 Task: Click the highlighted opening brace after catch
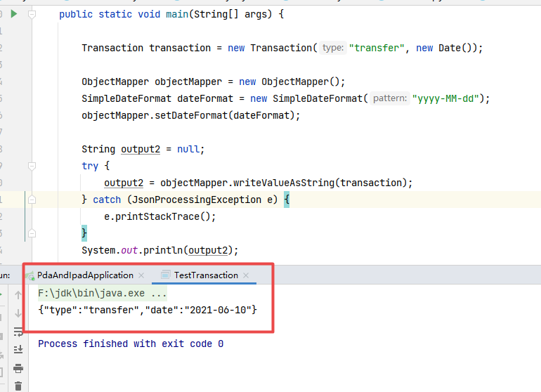pos(287,200)
